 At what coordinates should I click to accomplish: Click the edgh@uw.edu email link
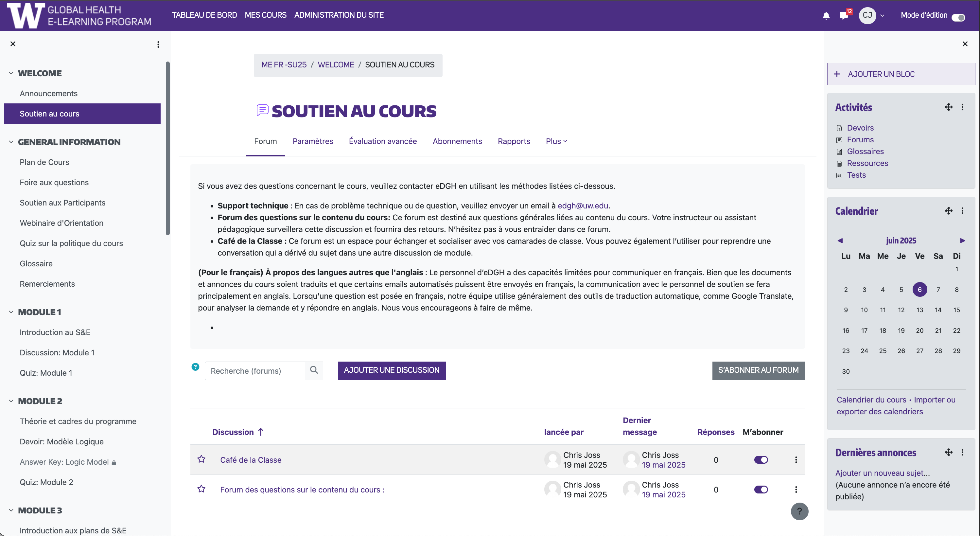tap(583, 205)
